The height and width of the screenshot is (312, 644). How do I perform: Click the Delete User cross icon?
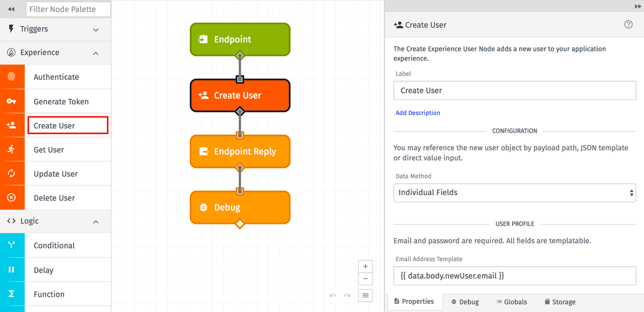coord(11,198)
